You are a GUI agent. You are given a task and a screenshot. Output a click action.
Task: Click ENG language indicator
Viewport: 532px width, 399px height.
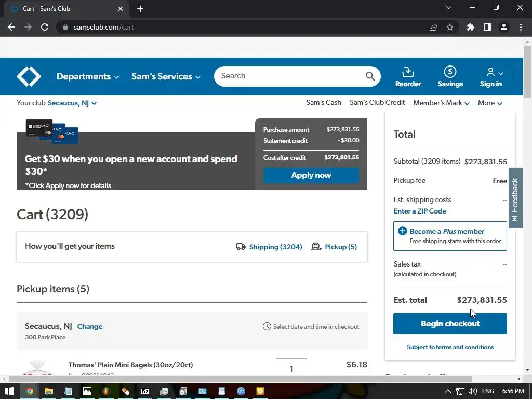[x=488, y=391]
